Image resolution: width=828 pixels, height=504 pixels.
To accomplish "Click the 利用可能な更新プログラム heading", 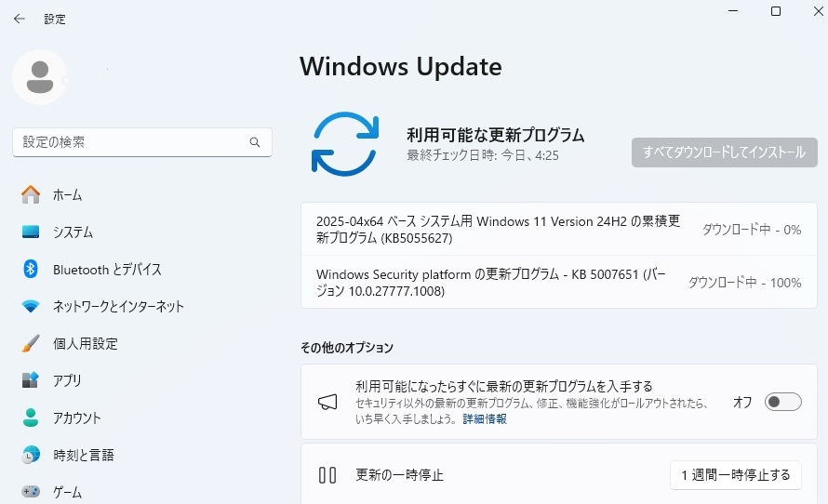I will pos(495,135).
